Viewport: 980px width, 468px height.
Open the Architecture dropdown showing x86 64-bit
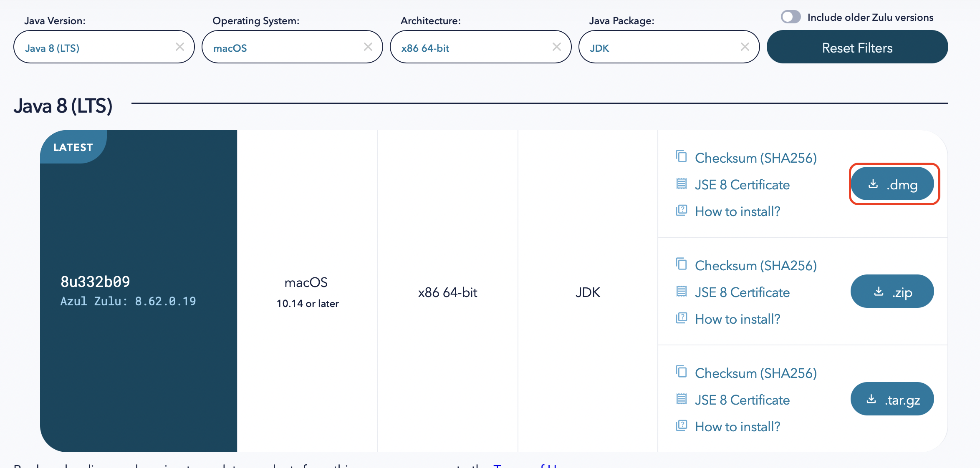(x=472, y=48)
